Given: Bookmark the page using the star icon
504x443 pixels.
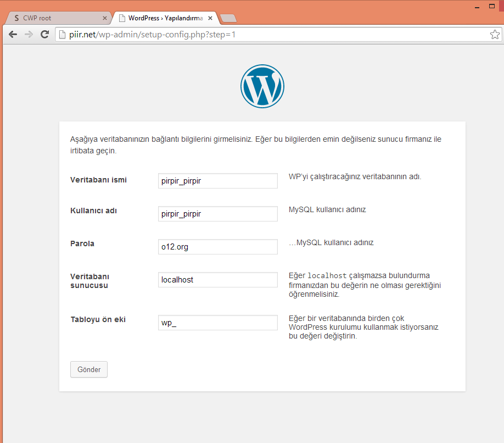Looking at the screenshot, I should coord(495,35).
